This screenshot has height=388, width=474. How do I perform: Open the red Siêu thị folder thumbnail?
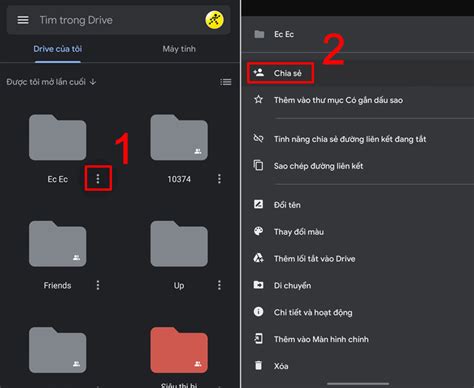point(179,350)
